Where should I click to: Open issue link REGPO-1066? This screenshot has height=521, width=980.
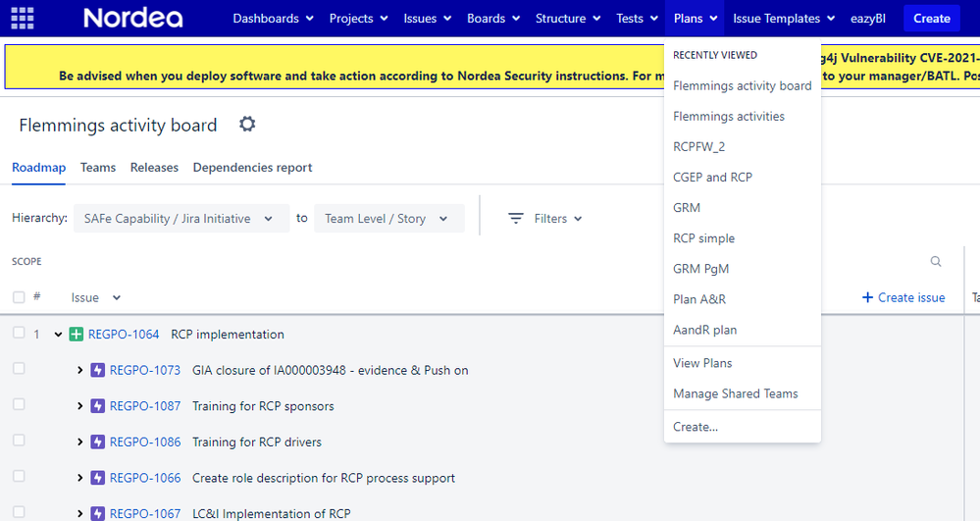(145, 478)
